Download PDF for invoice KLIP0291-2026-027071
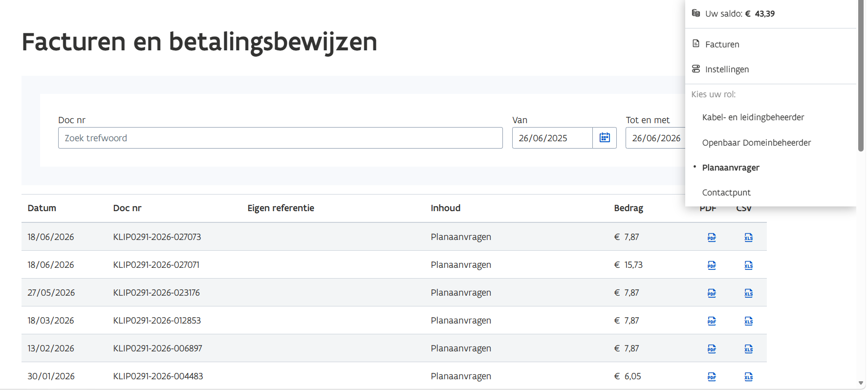 712,265
